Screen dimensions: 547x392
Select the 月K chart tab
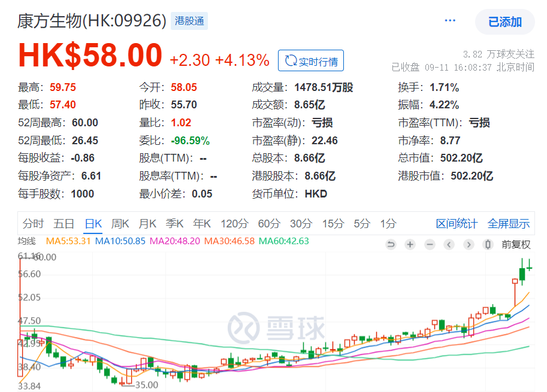(x=147, y=224)
